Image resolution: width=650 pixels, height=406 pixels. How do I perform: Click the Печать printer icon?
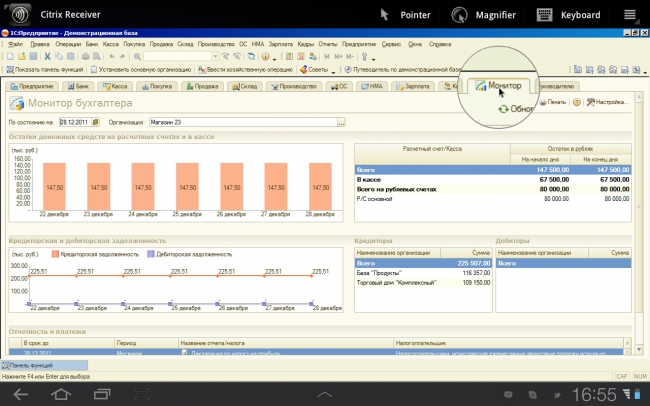pos(543,102)
